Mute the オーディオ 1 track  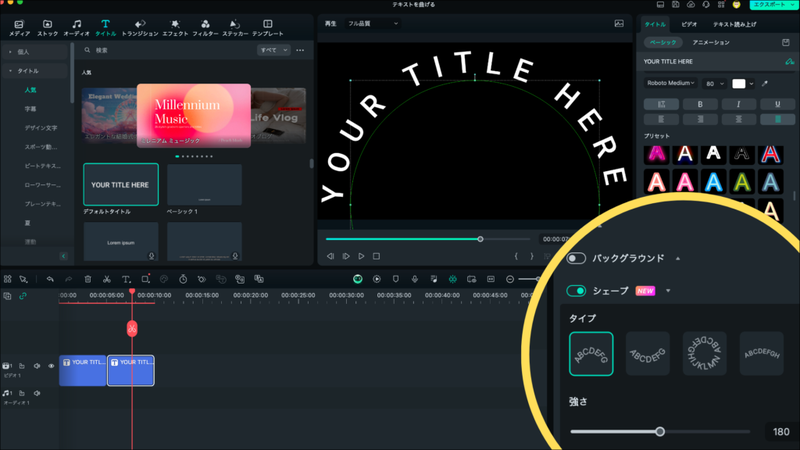click(x=37, y=393)
